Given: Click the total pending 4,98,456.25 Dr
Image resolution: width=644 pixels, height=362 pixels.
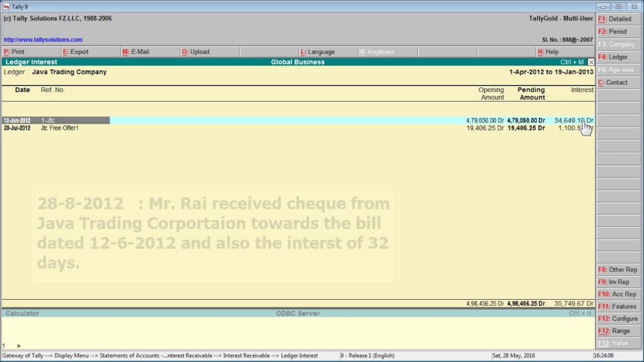Looking at the screenshot, I should point(526,304).
